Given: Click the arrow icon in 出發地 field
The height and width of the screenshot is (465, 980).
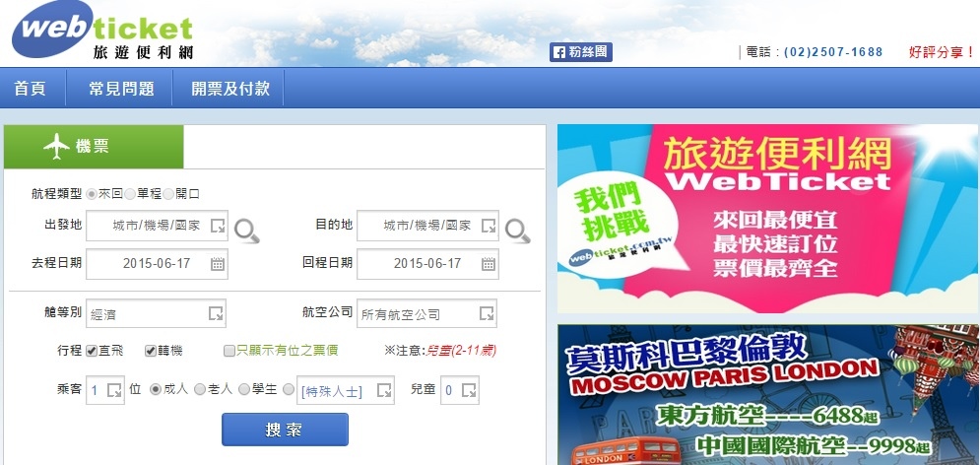Looking at the screenshot, I should pyautogui.click(x=218, y=226).
